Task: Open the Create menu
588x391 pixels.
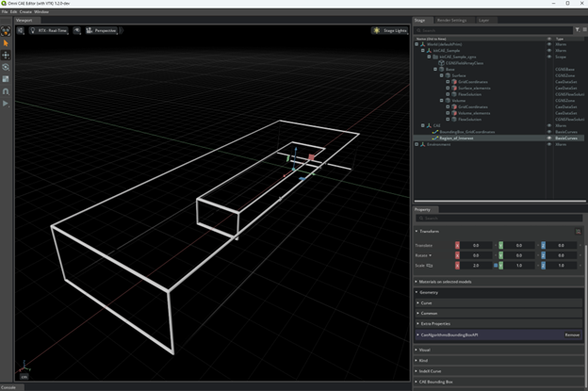Action: (x=25, y=11)
